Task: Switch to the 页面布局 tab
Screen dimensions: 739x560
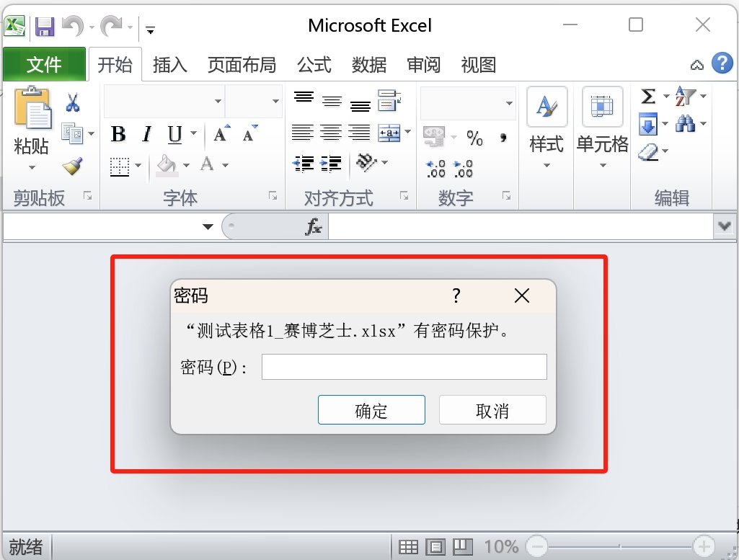Action: [242, 65]
